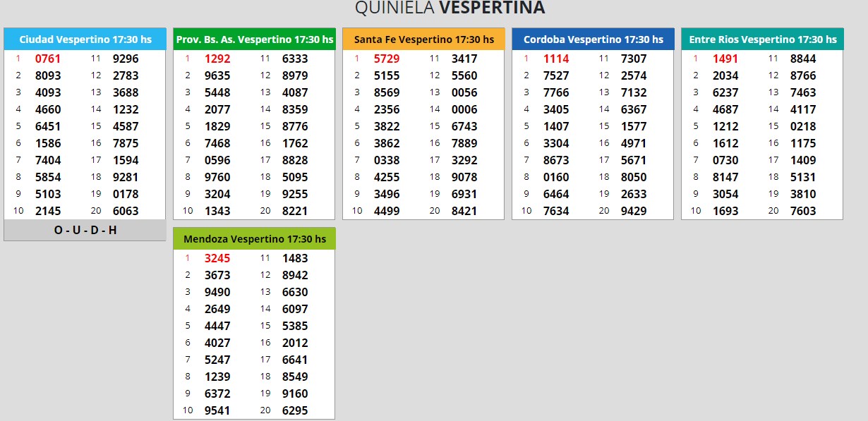This screenshot has height=421, width=868.
Task: Open the Santa Fe Vespertino header
Action: coord(423,39)
